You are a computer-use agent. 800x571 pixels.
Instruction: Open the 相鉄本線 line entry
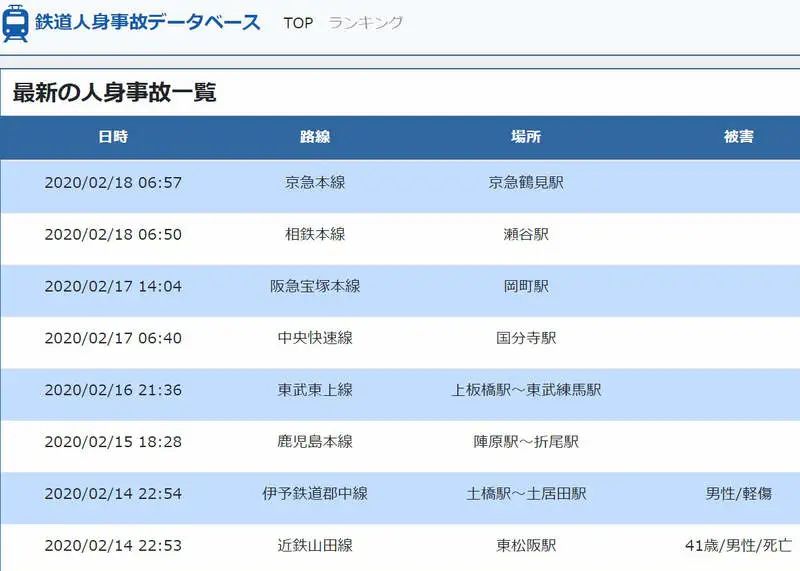[x=315, y=235]
